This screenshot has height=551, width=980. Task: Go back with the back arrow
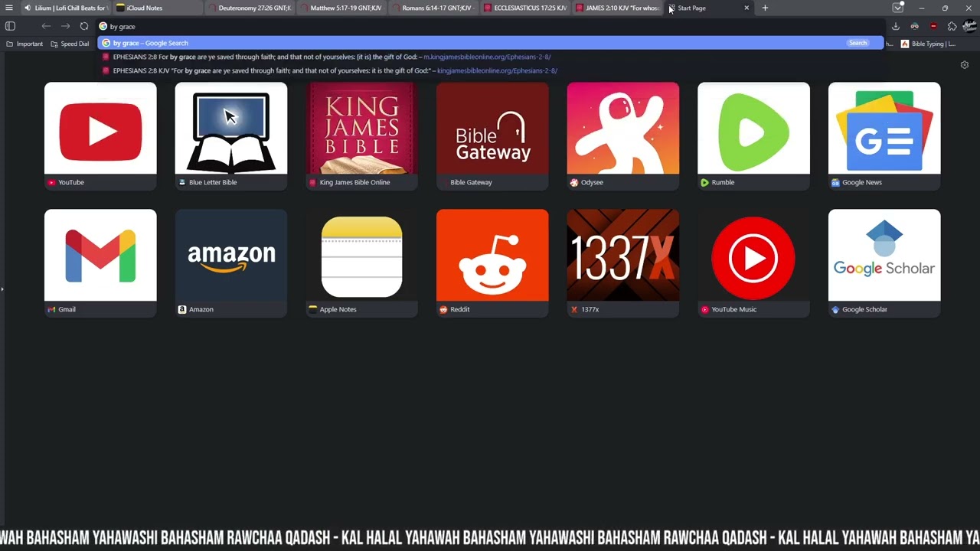click(x=46, y=26)
